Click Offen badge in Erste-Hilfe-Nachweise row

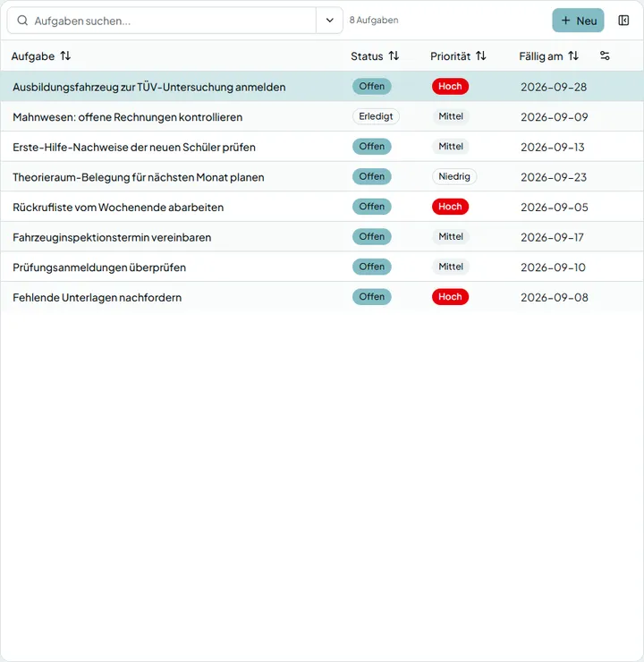pyautogui.click(x=372, y=147)
